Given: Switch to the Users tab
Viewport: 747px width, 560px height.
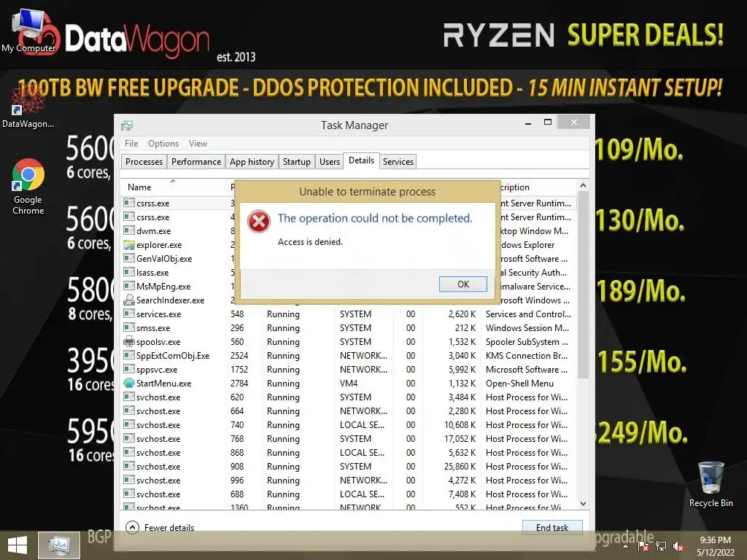Looking at the screenshot, I should [329, 162].
